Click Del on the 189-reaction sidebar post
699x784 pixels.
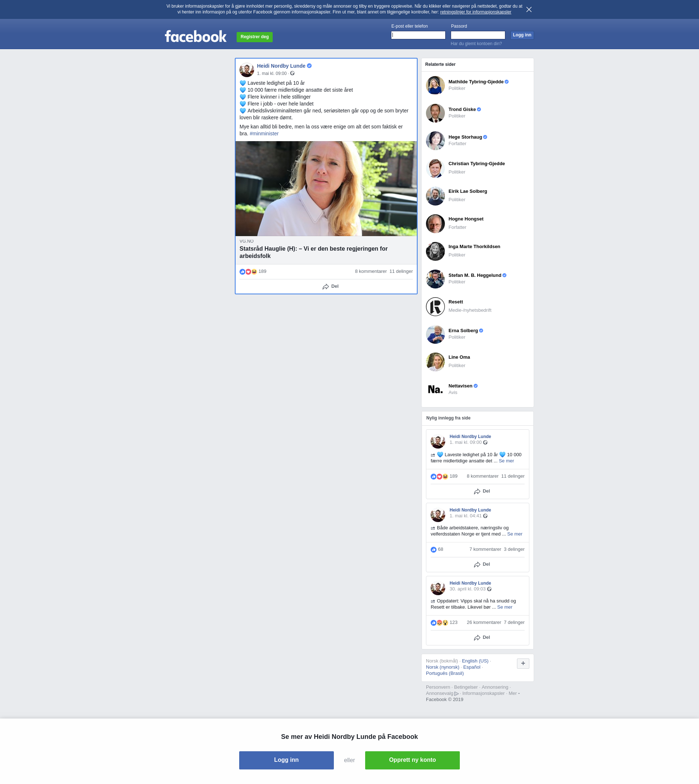[x=482, y=491]
